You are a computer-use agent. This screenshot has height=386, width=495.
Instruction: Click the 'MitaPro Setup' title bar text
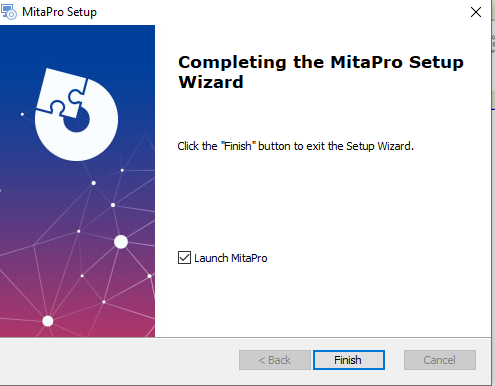(x=59, y=12)
